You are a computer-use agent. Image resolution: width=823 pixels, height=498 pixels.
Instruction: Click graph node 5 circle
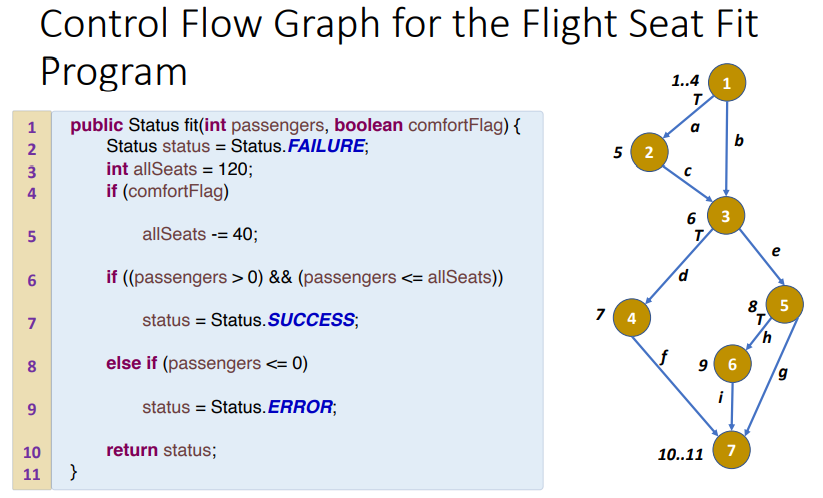click(x=784, y=304)
